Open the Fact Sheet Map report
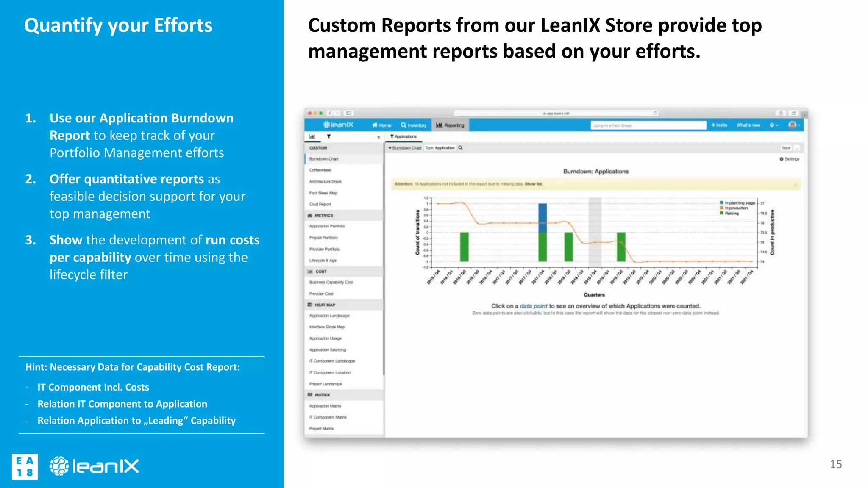 pyautogui.click(x=323, y=193)
